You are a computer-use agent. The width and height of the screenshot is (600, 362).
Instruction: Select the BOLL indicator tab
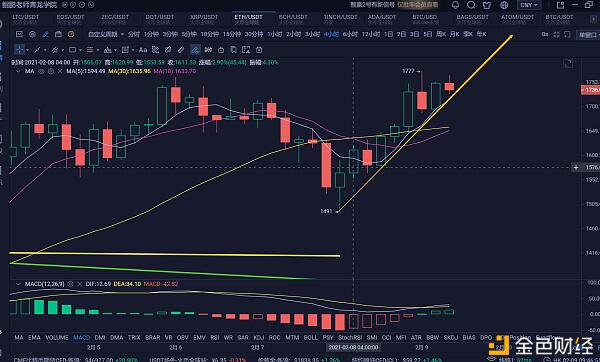(x=311, y=338)
